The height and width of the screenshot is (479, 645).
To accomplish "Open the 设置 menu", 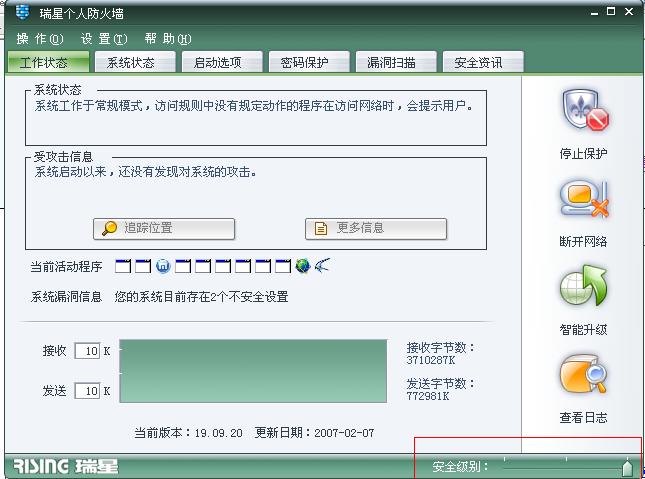I will pyautogui.click(x=104, y=39).
